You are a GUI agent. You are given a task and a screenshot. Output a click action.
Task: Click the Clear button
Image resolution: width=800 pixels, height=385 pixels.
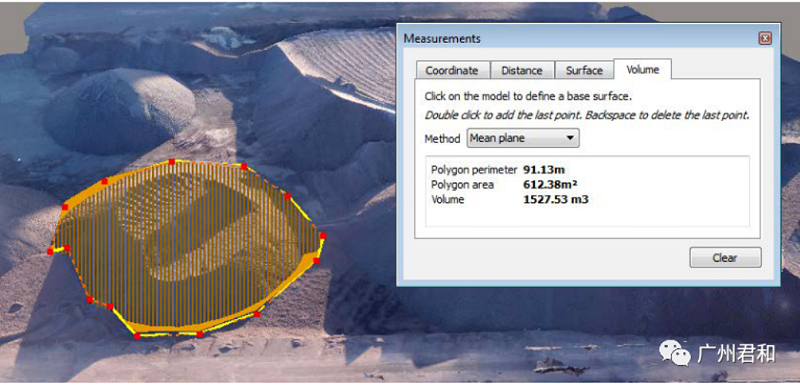click(725, 258)
